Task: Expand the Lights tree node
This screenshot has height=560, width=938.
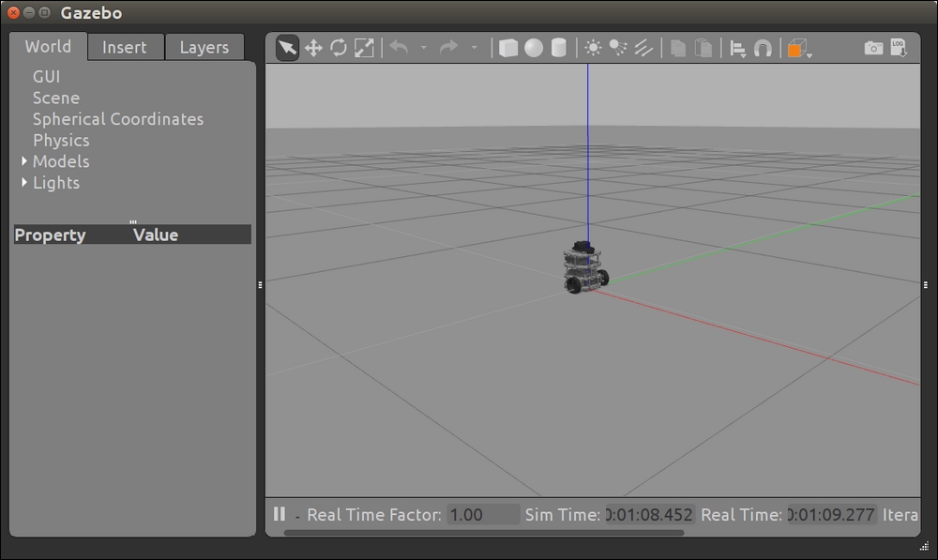Action: (24, 182)
